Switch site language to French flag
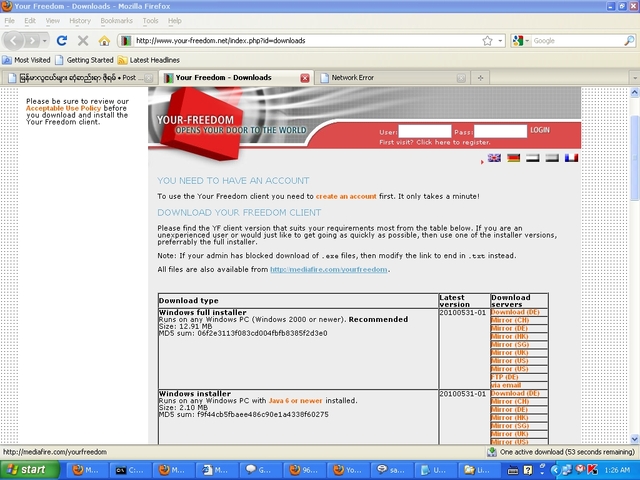Image resolution: width=640 pixels, height=480 pixels. point(571,158)
